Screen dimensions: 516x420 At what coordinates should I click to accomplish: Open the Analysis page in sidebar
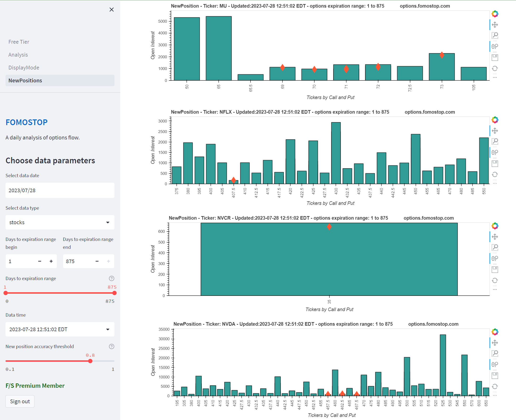coord(18,55)
